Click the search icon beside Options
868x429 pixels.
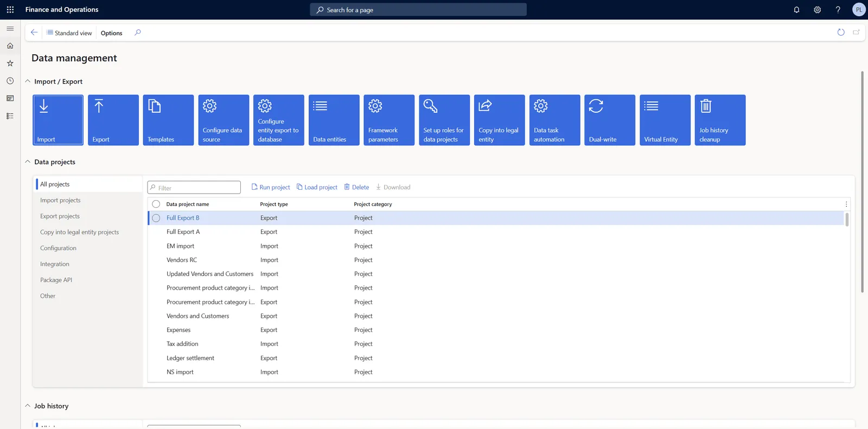[x=138, y=33]
